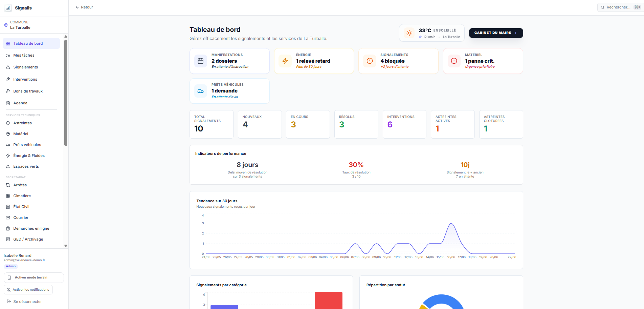Click the sunny weather icon
The width and height of the screenshot is (644, 309).
point(409,33)
